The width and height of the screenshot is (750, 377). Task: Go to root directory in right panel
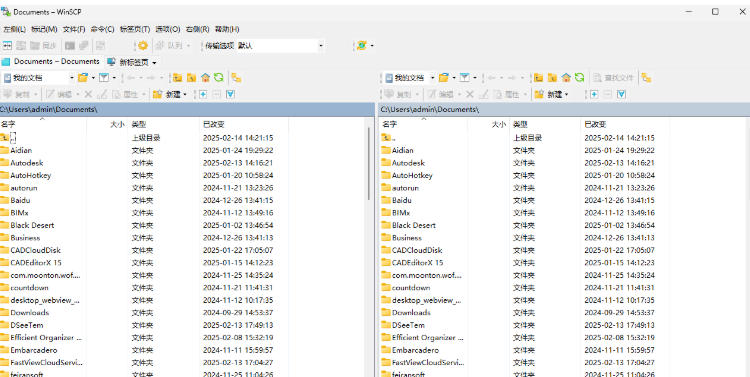click(552, 78)
